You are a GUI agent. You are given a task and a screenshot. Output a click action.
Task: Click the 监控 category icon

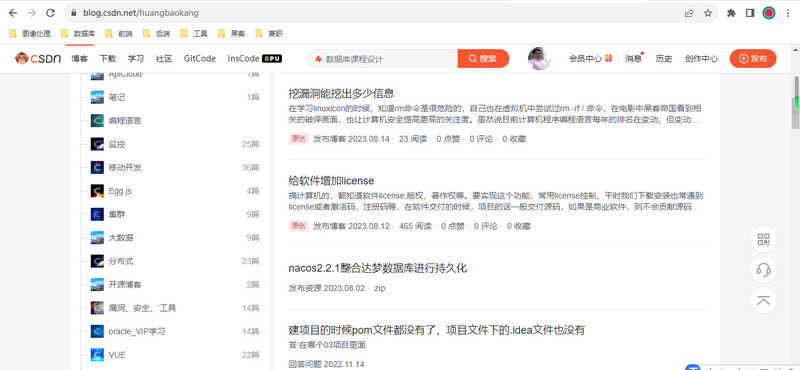pos(97,144)
